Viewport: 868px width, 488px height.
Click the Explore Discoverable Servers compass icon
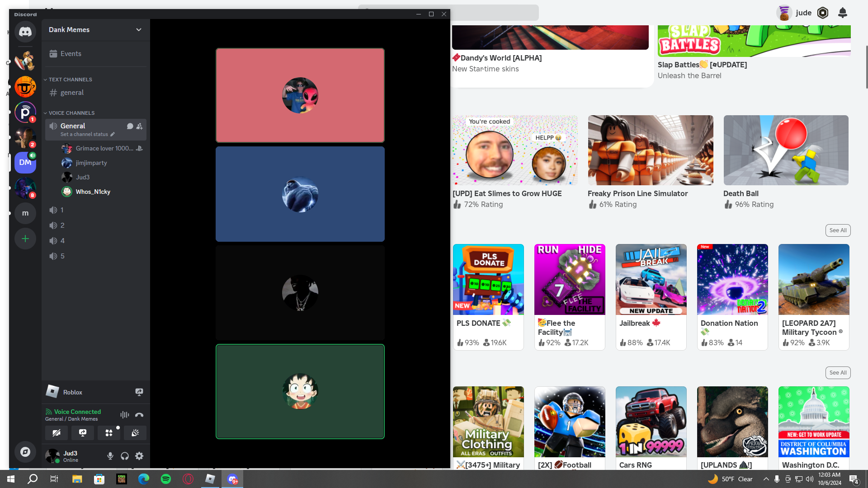click(x=25, y=452)
